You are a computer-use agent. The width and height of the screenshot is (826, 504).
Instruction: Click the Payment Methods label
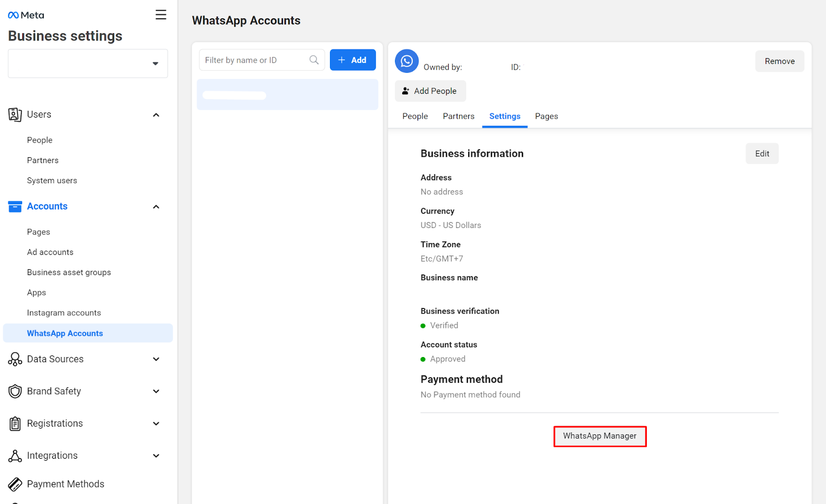pyautogui.click(x=66, y=484)
